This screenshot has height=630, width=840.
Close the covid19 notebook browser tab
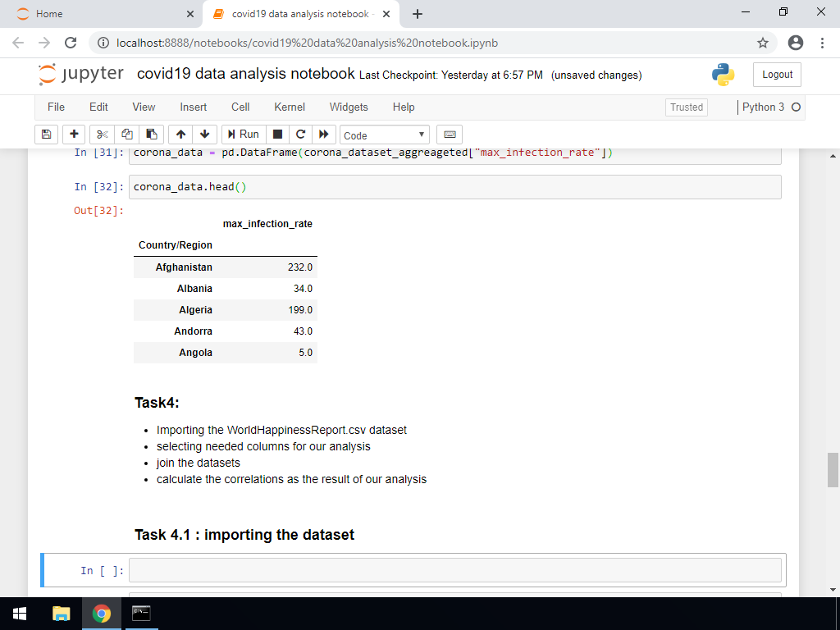tap(386, 14)
